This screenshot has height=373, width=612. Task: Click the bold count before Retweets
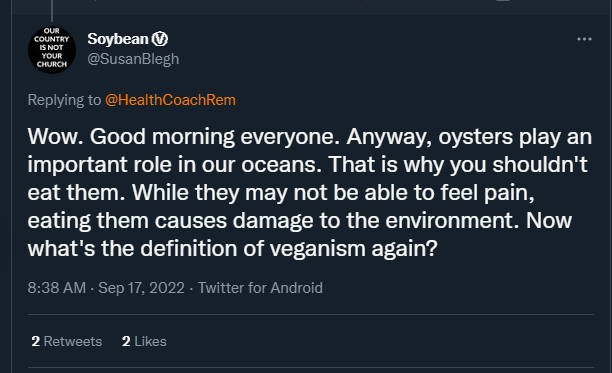36,341
